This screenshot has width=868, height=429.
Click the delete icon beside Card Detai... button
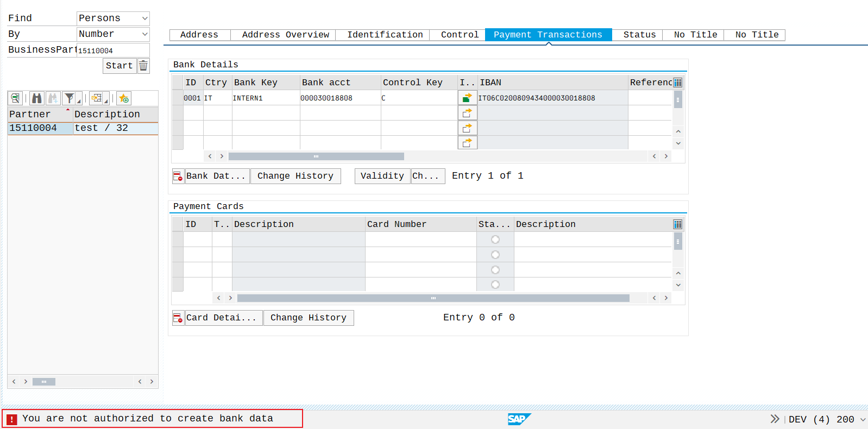point(178,318)
